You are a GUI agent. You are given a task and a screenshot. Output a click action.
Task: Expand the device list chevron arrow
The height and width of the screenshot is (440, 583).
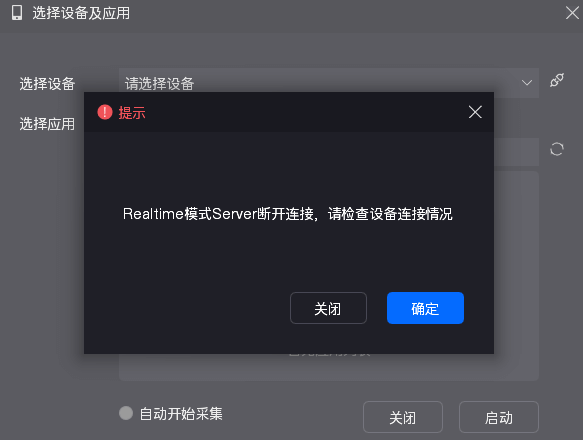click(526, 83)
